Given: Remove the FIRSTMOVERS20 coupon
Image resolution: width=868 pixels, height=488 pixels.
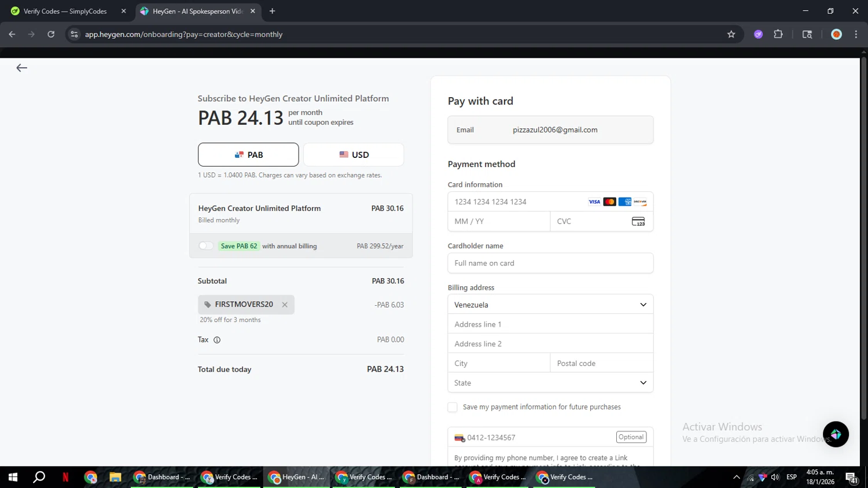Looking at the screenshot, I should (x=285, y=305).
